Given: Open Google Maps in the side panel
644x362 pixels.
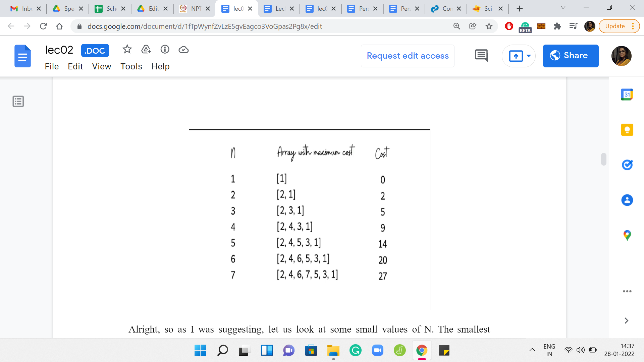Looking at the screenshot, I should pos(627,235).
